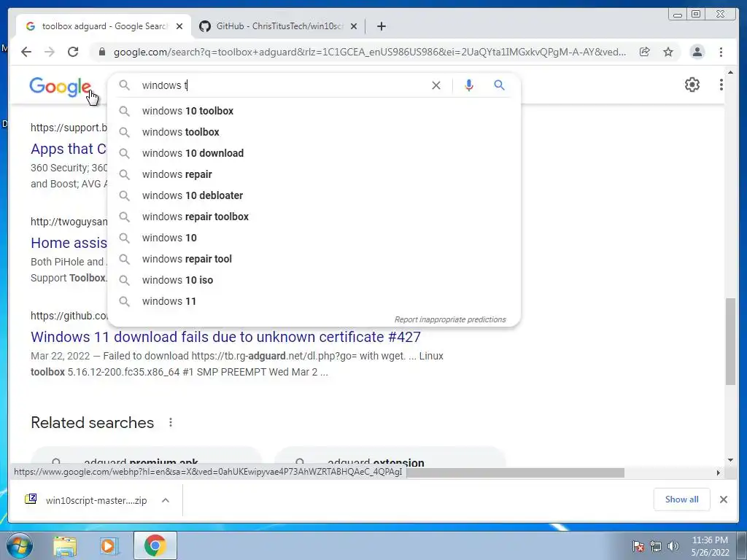Report inappropriate predictions link

pos(450,319)
